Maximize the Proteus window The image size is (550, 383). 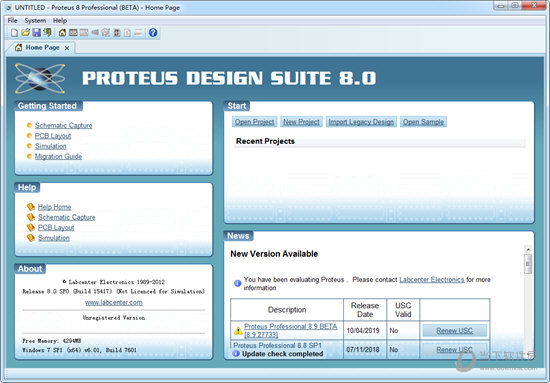[x=515, y=6]
